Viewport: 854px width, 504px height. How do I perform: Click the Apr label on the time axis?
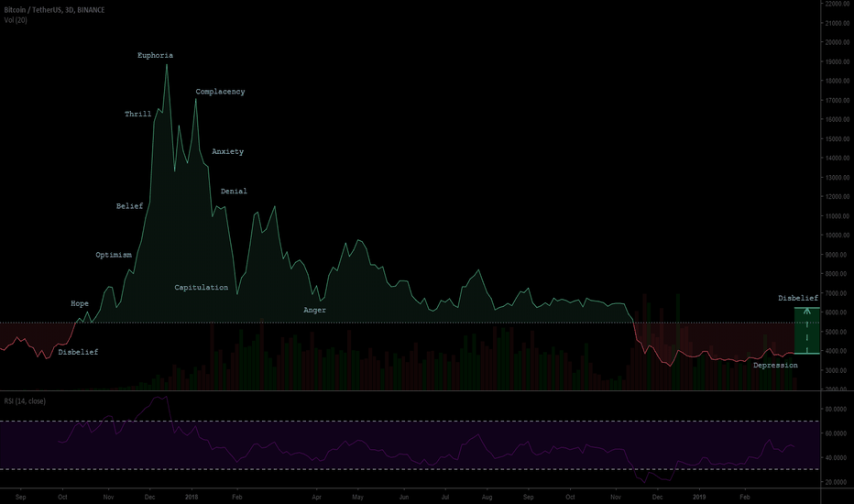coord(316,497)
